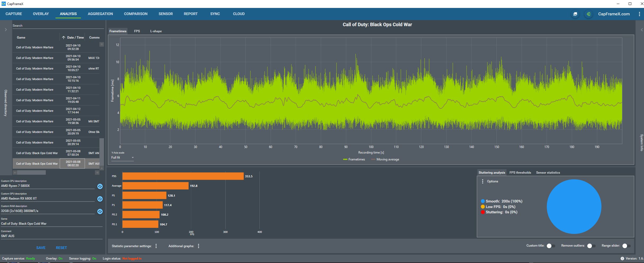The height and width of the screenshot is (263, 644).
Task: Open the screenshot capture icon in header
Action: (575, 14)
